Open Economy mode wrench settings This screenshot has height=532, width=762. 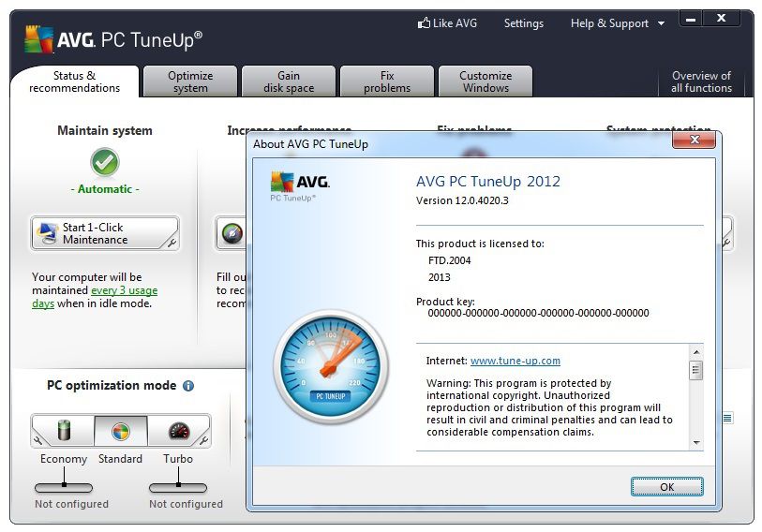coord(37,440)
